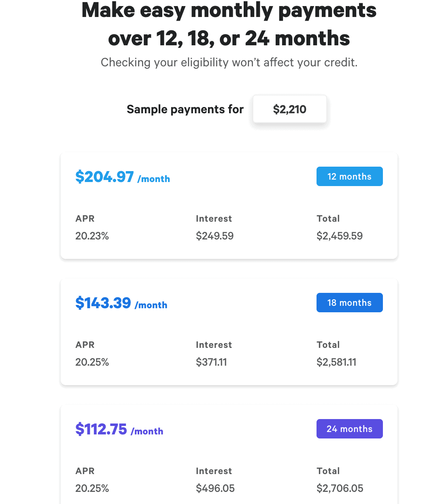Select the 12 months plan badge

click(x=349, y=176)
